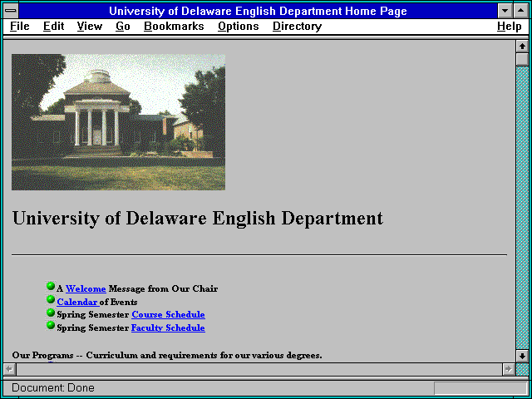Click the University of Delaware English Department heading
The height and width of the screenshot is (399, 532).
(198, 218)
